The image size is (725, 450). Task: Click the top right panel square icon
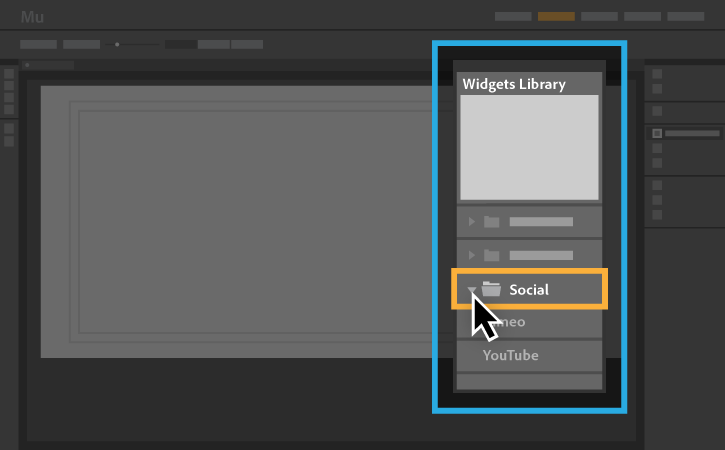657,74
